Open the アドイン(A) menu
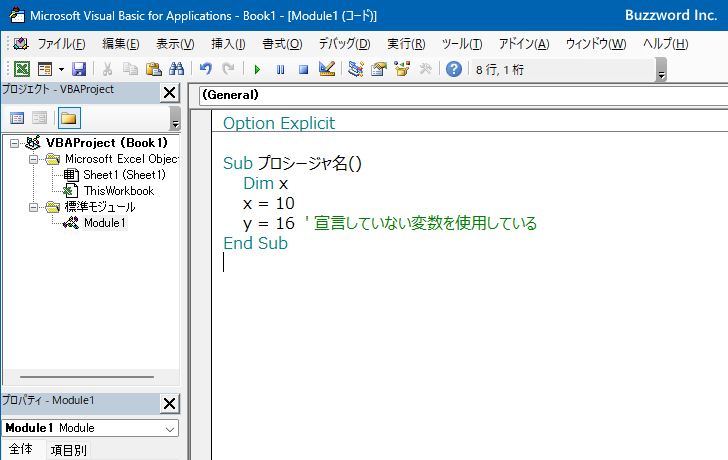 [524, 44]
